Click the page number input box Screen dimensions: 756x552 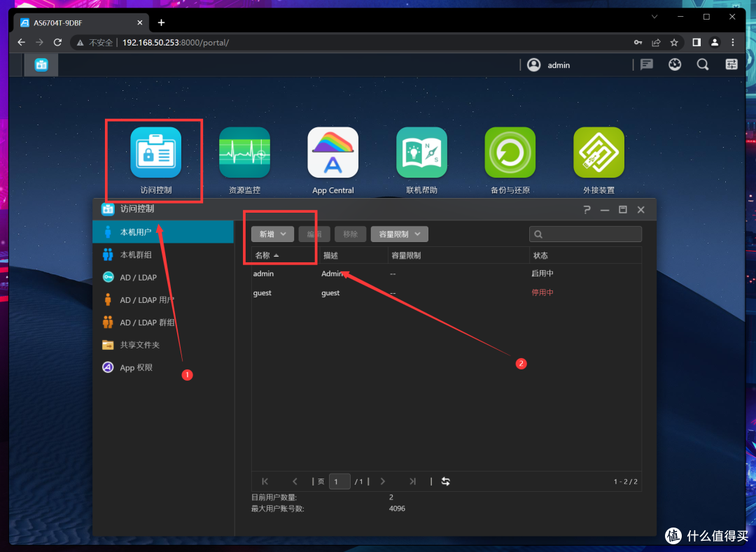[x=339, y=481]
